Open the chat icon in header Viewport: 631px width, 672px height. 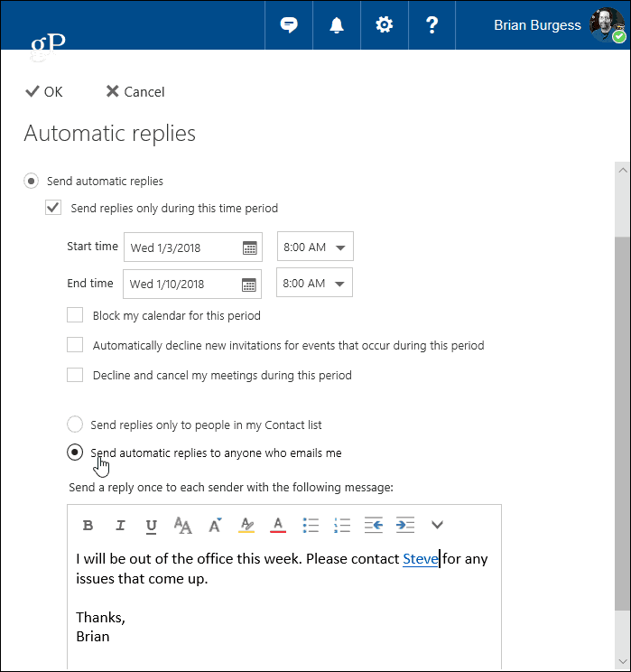click(x=289, y=25)
